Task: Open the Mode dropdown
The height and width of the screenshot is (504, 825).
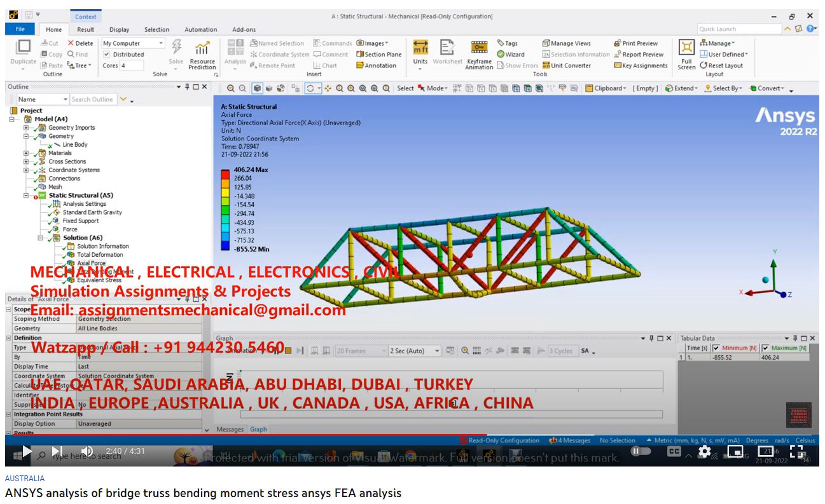Action: 433,88
